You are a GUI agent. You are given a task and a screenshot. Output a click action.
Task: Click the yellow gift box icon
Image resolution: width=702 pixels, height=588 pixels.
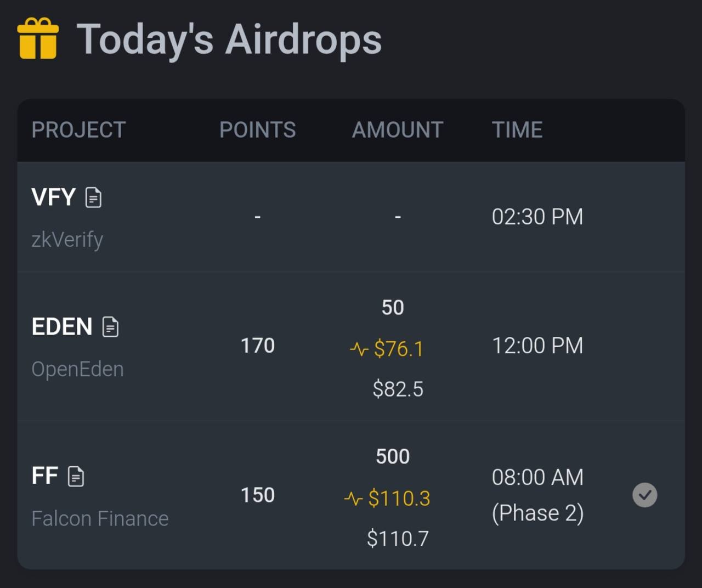click(38, 38)
